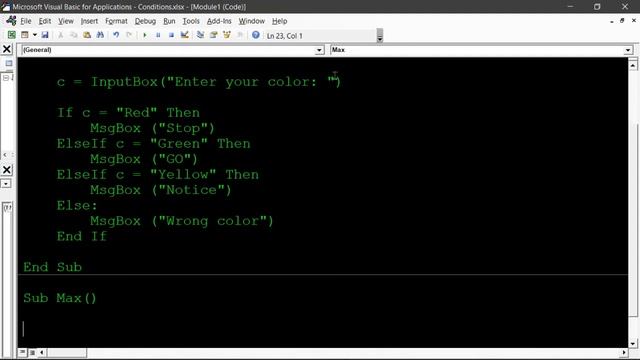The width and height of the screenshot is (640, 360).
Task: Click the View Microsoft Excel icon
Action: (x=11, y=35)
